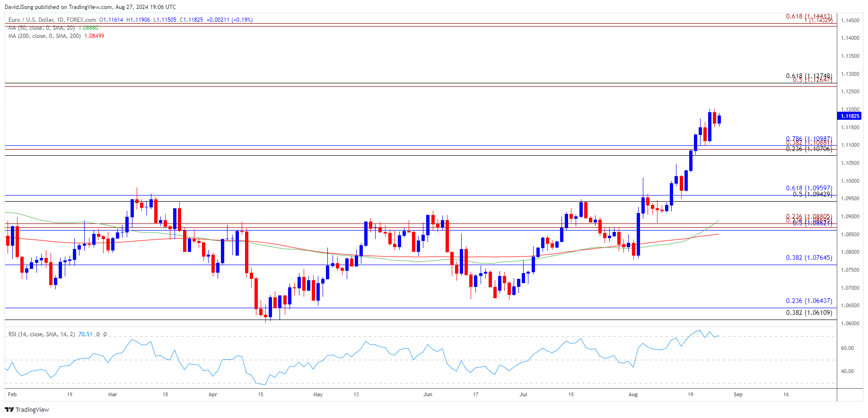Screen dimensions: 868x418
Task: Click the Apr date label on time axis
Action: [x=213, y=394]
